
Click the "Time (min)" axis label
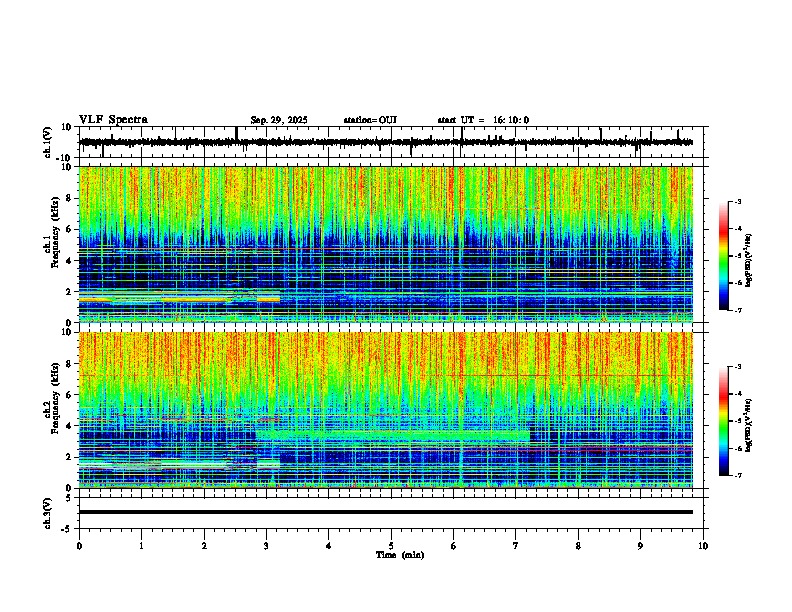click(x=400, y=555)
